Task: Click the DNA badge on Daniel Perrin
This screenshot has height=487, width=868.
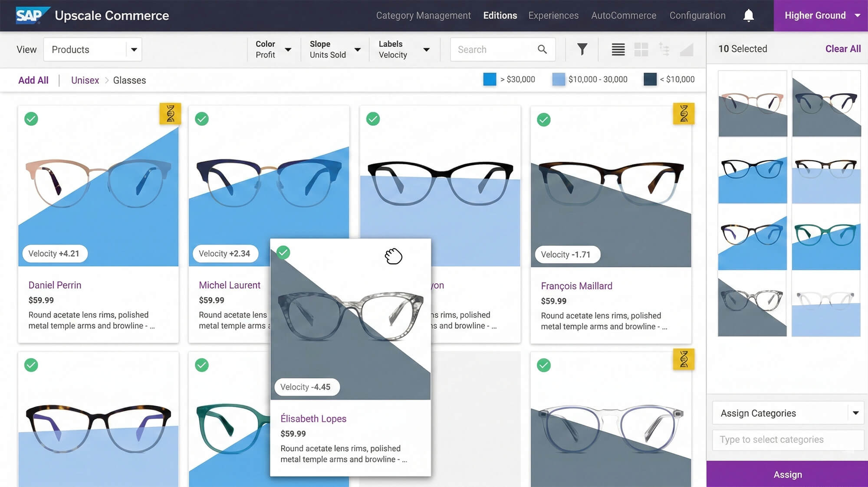Action: 170,114
